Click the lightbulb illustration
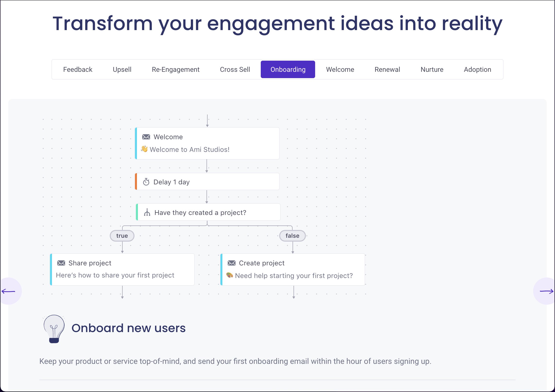This screenshot has width=555, height=392. coord(54,329)
